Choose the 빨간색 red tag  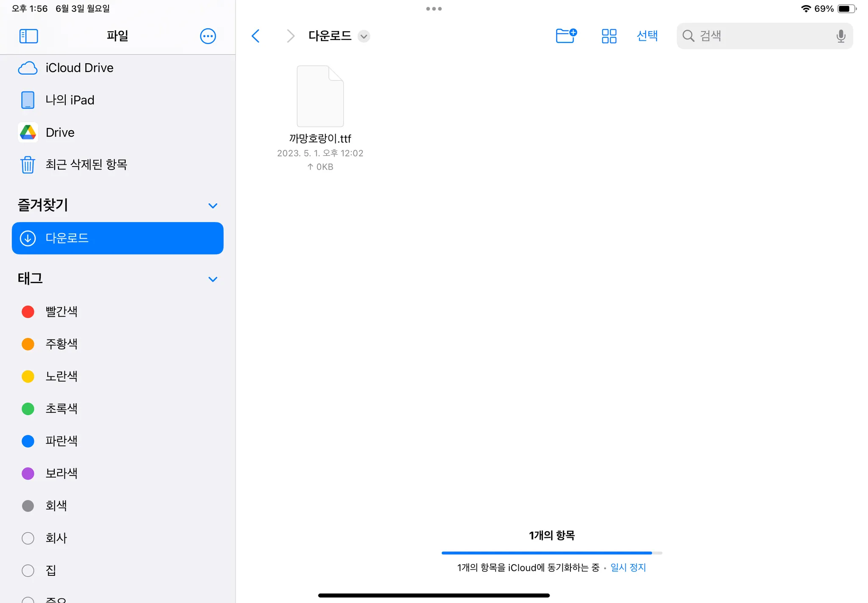click(x=28, y=312)
